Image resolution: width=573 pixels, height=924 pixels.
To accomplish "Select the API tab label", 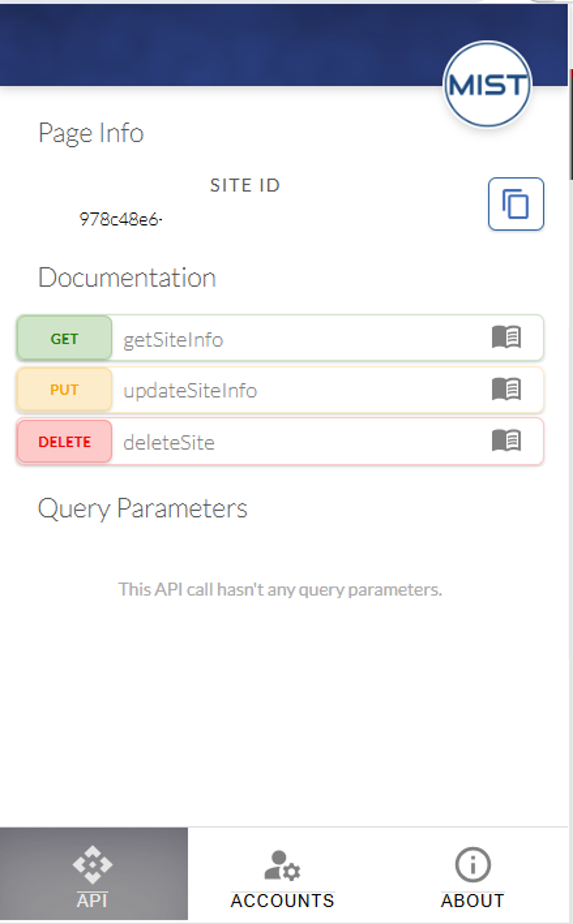I will (x=93, y=900).
